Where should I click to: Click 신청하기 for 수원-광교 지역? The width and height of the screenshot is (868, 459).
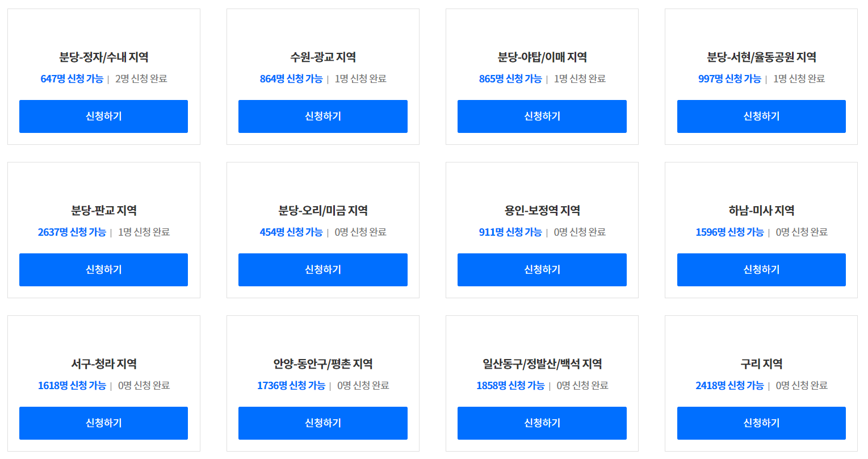coord(322,116)
